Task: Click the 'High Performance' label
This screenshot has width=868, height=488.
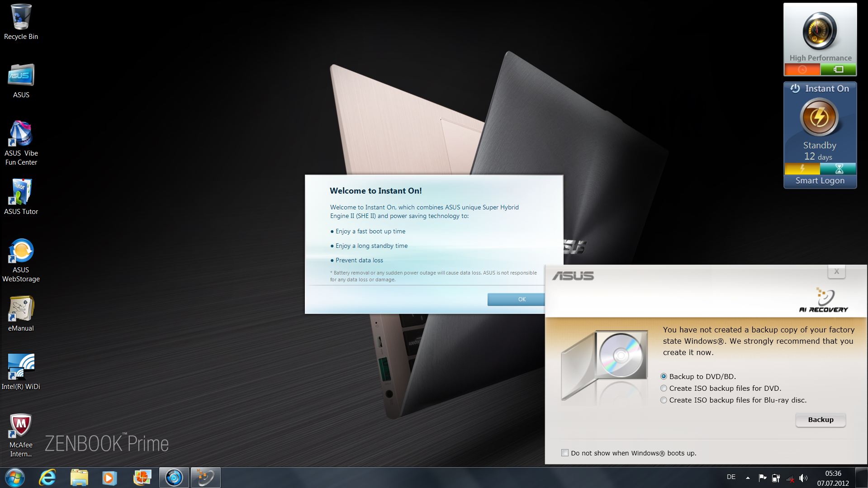Action: coord(821,58)
